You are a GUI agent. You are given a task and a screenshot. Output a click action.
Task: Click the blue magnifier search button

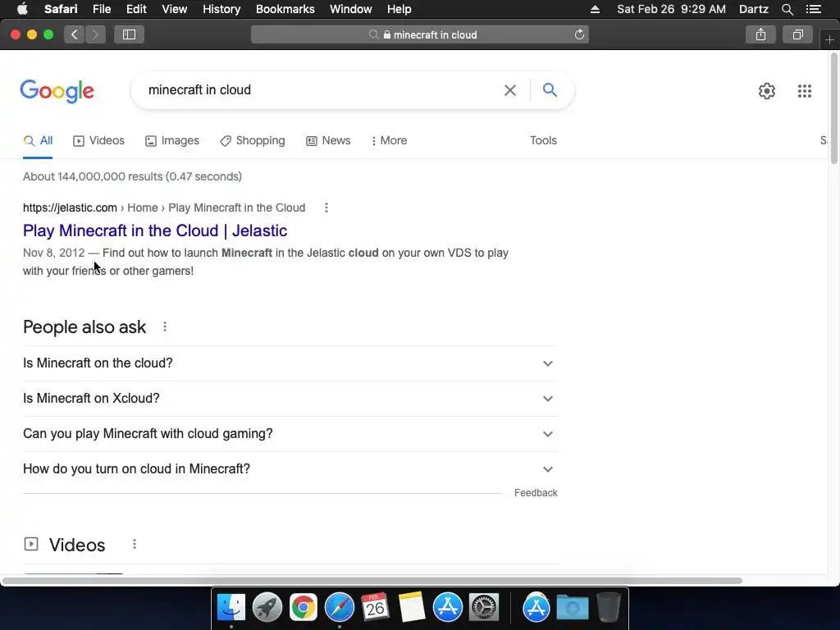[550, 90]
